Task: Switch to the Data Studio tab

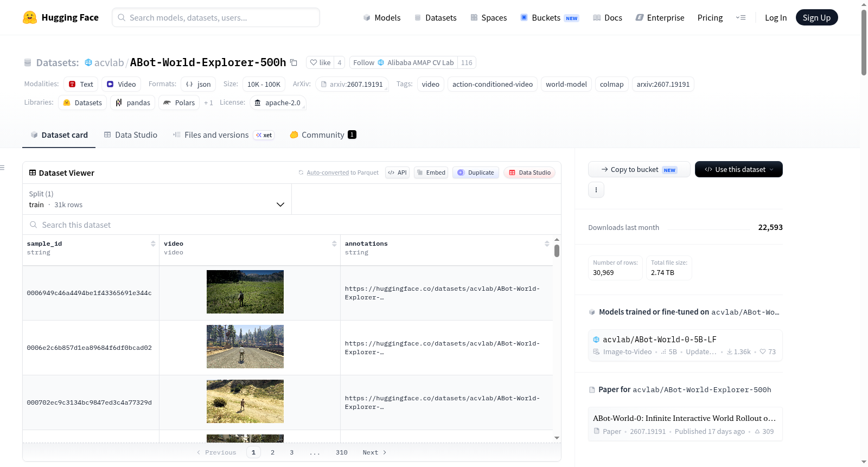Action: (x=130, y=135)
